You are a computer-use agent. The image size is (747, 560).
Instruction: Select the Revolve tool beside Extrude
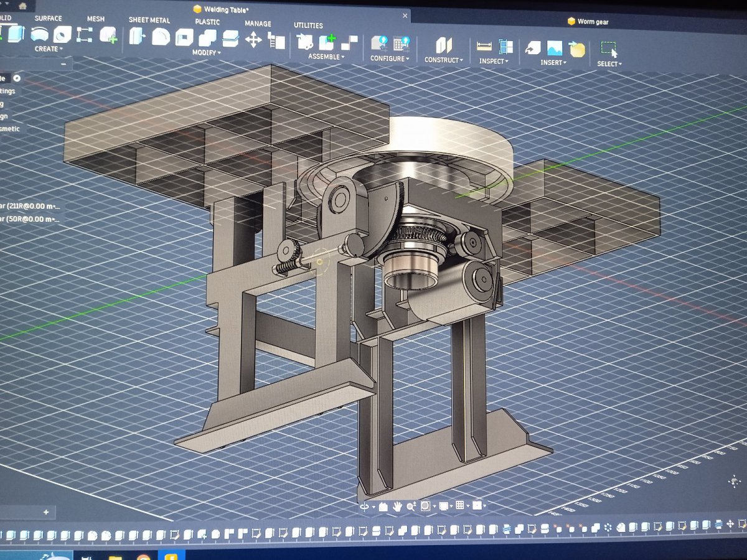(39, 34)
